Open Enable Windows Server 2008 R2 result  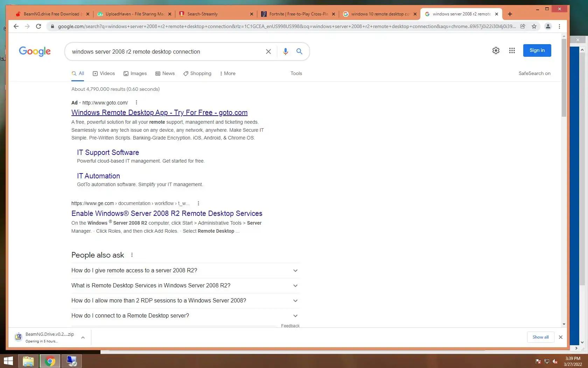pyautogui.click(x=167, y=213)
